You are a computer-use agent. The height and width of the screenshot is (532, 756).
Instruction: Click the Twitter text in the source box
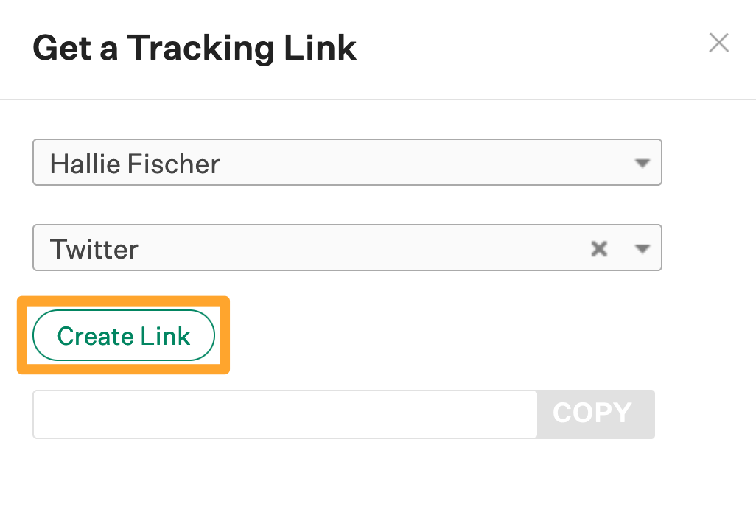point(94,249)
